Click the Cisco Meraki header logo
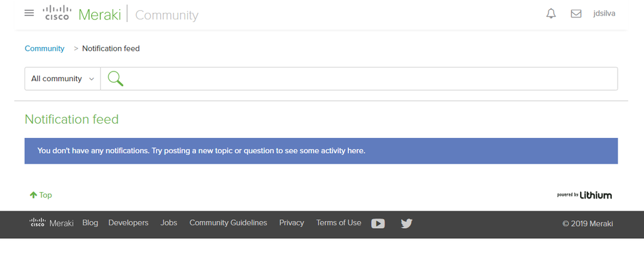This screenshot has width=644, height=259. (82, 14)
